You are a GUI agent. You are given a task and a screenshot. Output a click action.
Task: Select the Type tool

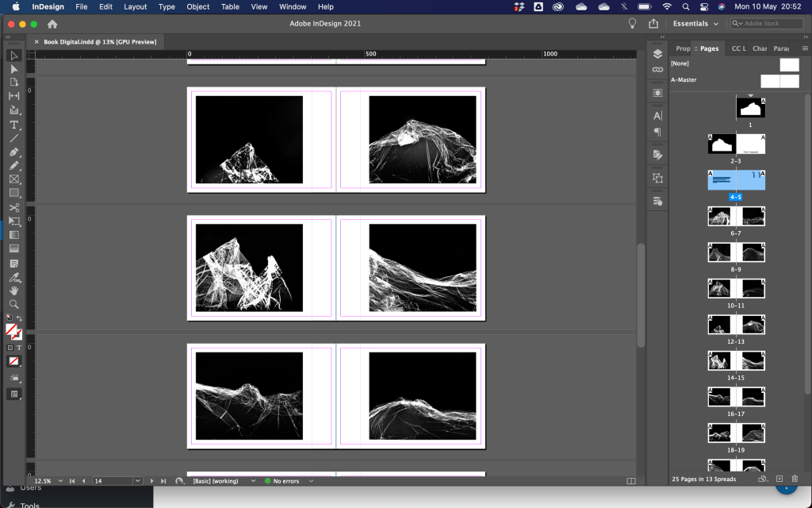[13, 125]
